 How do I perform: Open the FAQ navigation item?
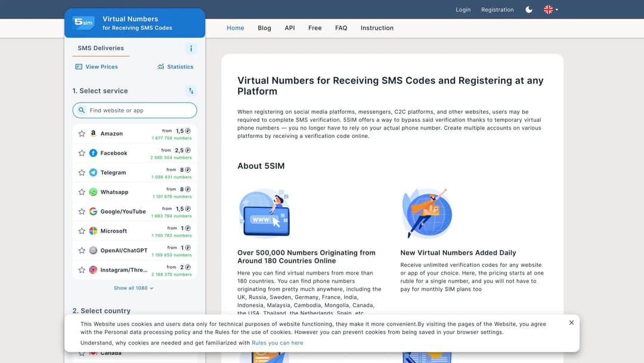tap(340, 28)
